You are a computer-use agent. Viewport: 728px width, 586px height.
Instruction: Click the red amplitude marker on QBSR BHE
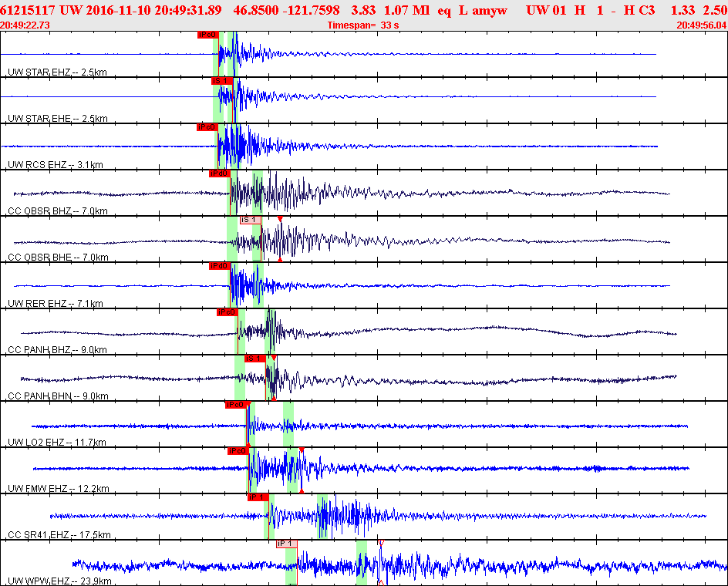280,219
